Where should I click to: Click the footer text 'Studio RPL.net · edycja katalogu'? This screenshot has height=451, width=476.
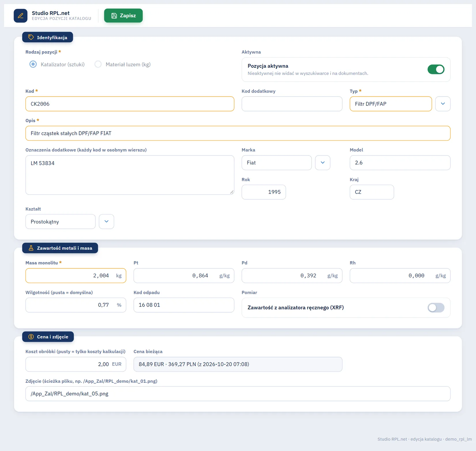pos(410,439)
